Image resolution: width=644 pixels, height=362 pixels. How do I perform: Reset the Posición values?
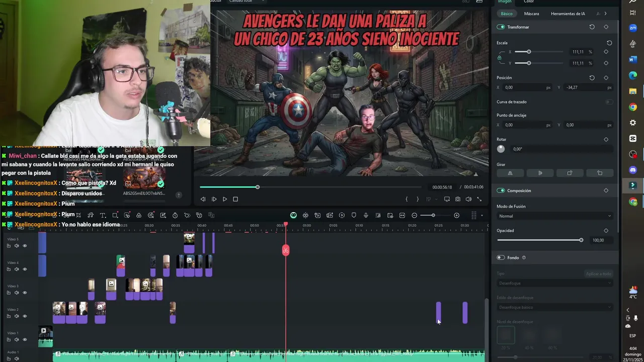pyautogui.click(x=592, y=78)
